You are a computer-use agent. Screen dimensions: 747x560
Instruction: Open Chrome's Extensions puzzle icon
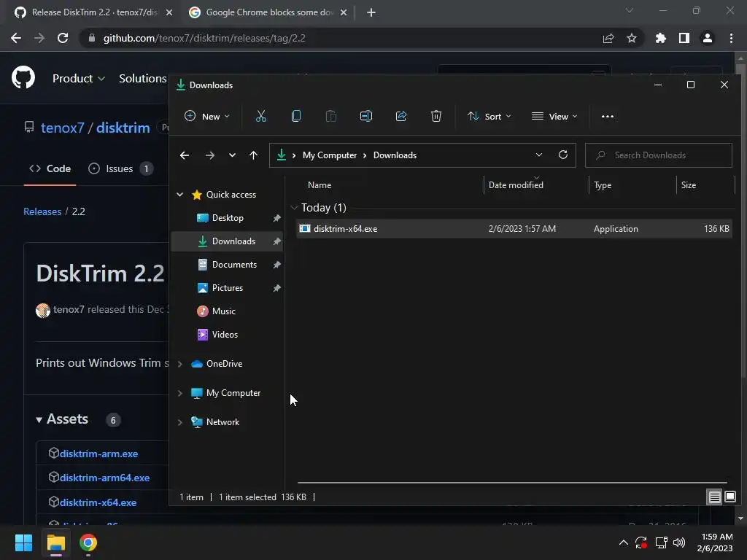tap(661, 38)
